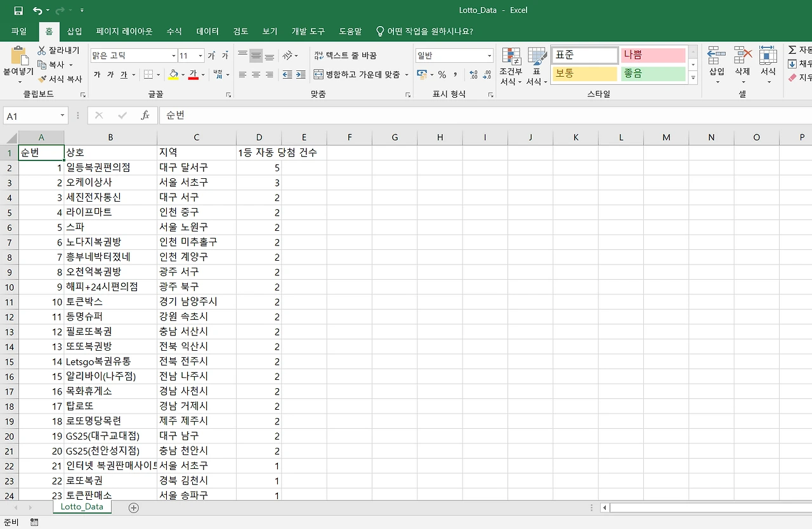Select column B header
Image resolution: width=812 pixels, height=529 pixels.
[110, 138]
